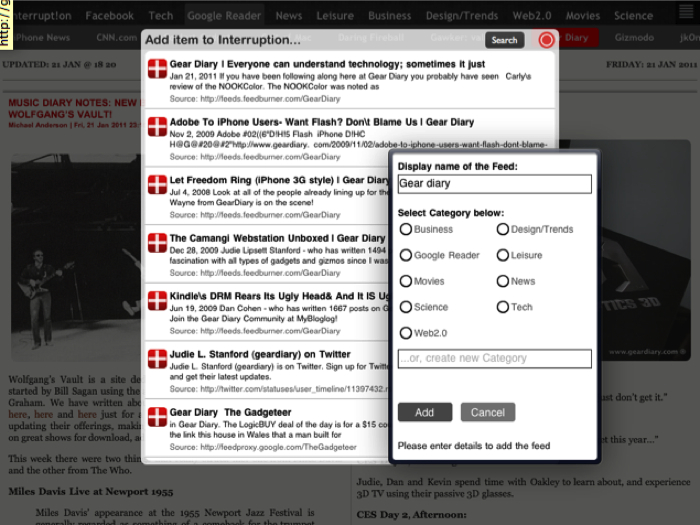Click the Display name of the Feed field

495,184
